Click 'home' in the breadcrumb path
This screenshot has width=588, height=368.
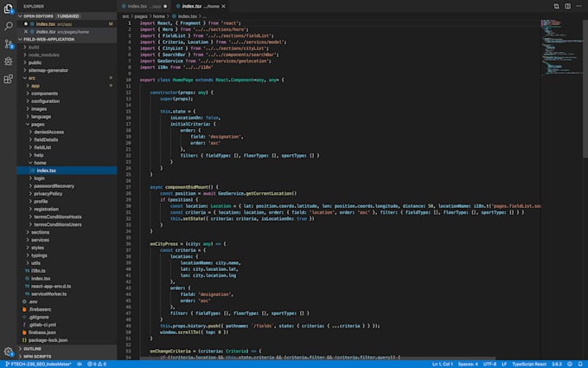(158, 16)
